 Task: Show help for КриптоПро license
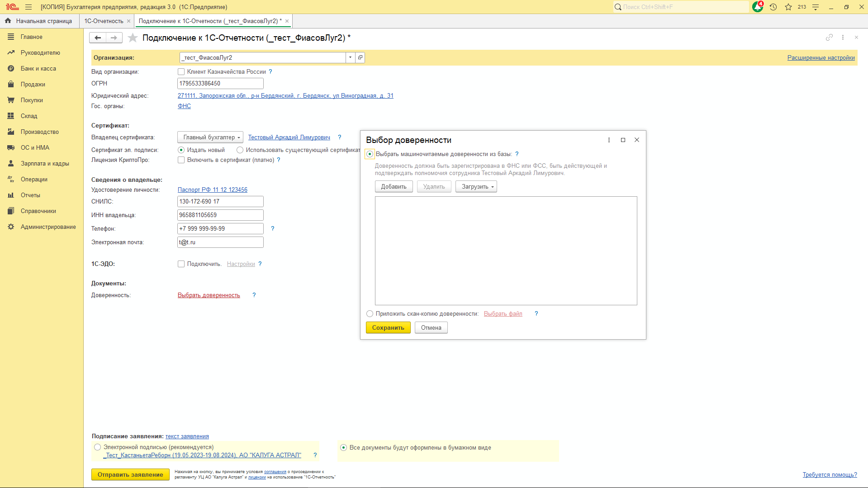pyautogui.click(x=279, y=160)
